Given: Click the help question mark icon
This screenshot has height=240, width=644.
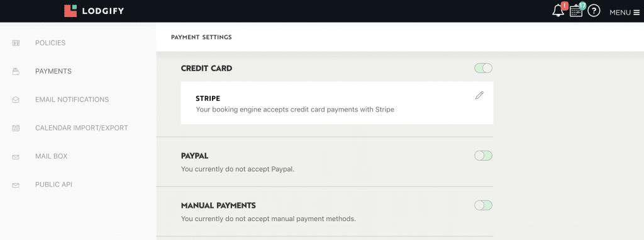Looking at the screenshot, I should (x=594, y=11).
